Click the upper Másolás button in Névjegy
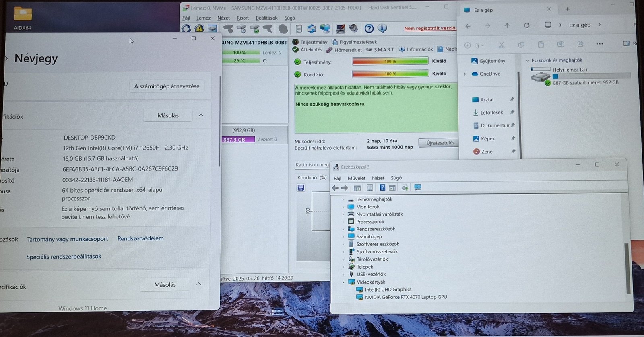 pos(168,116)
